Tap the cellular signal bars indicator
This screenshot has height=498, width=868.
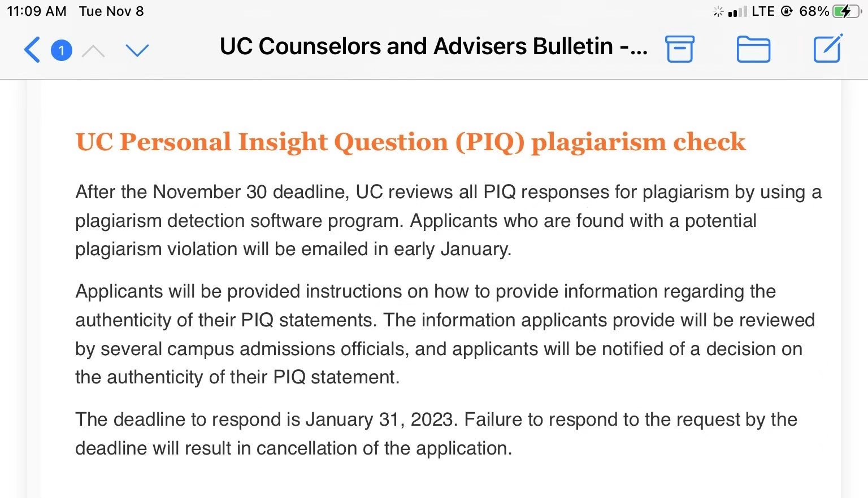point(739,10)
